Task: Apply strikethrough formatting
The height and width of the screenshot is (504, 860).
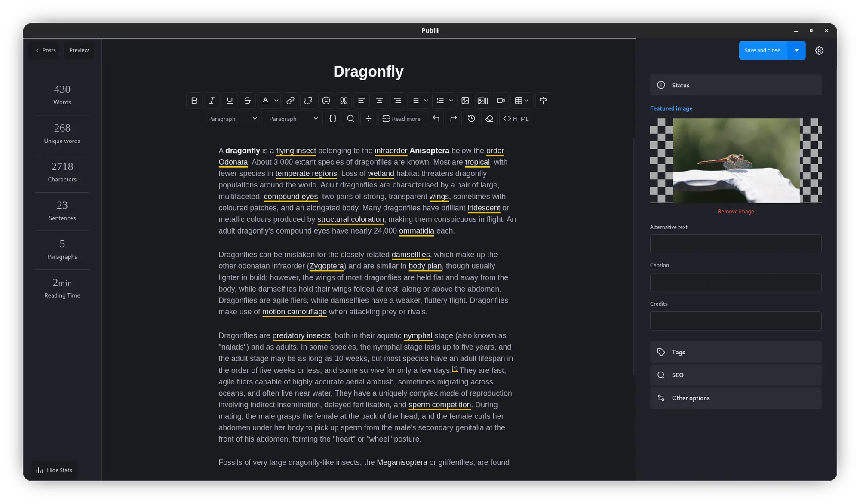Action: click(x=248, y=101)
